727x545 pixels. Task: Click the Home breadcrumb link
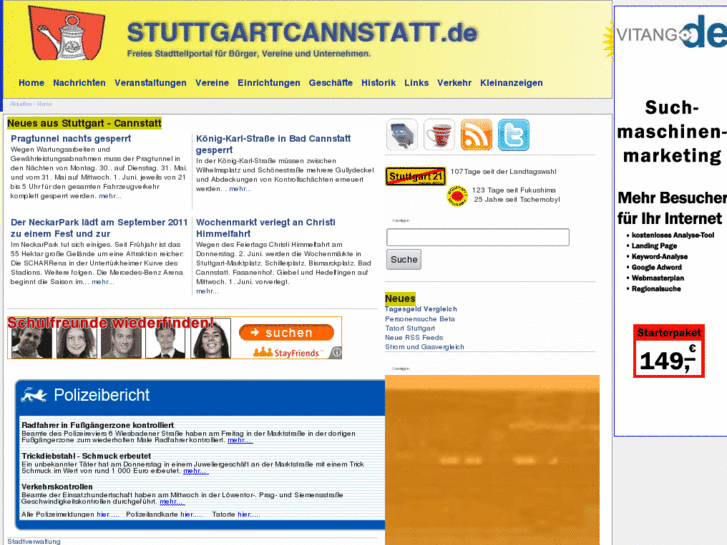coord(45,104)
